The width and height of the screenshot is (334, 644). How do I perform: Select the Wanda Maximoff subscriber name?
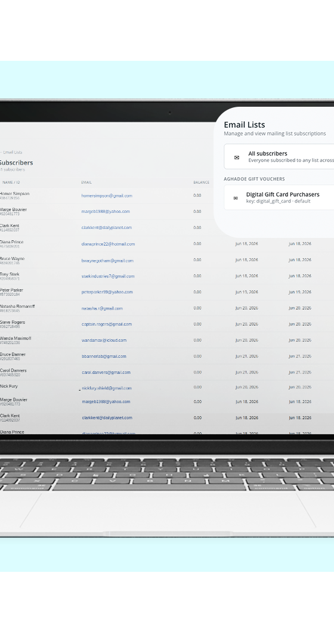click(x=16, y=339)
